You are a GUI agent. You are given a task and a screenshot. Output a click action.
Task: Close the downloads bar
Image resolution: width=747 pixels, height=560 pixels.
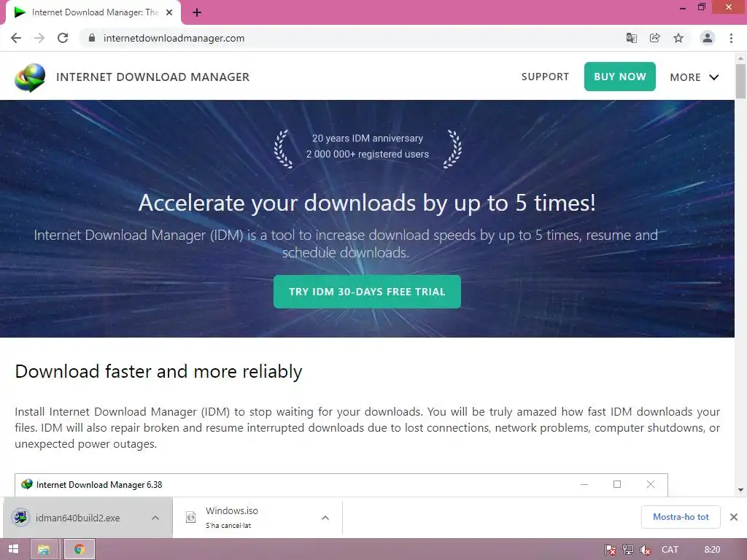click(x=734, y=517)
